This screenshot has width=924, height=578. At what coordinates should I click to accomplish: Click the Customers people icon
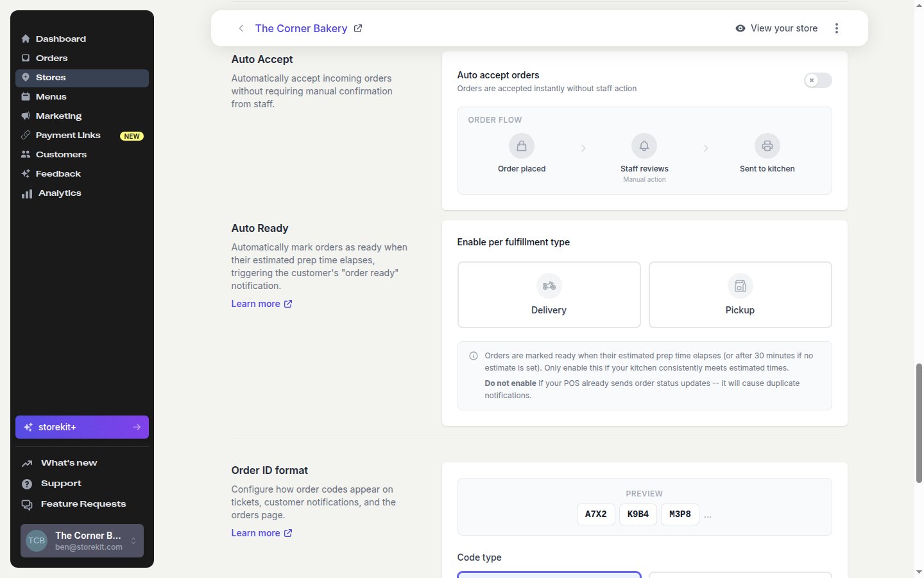coord(26,155)
